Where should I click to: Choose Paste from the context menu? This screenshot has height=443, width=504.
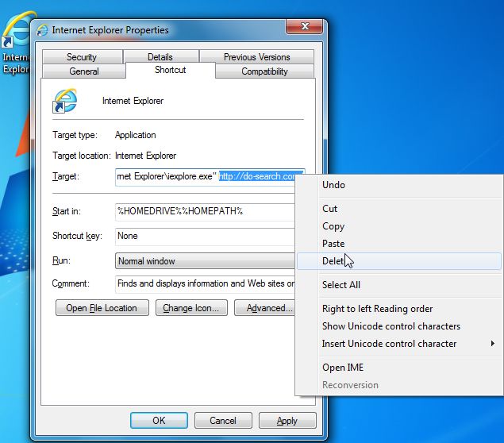(399, 244)
